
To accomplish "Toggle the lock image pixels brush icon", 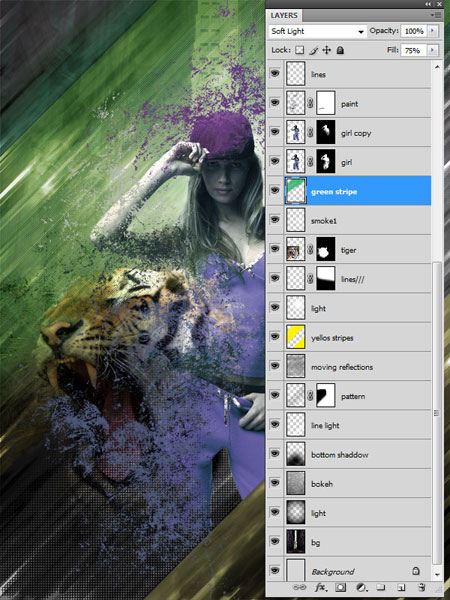I will (313, 50).
